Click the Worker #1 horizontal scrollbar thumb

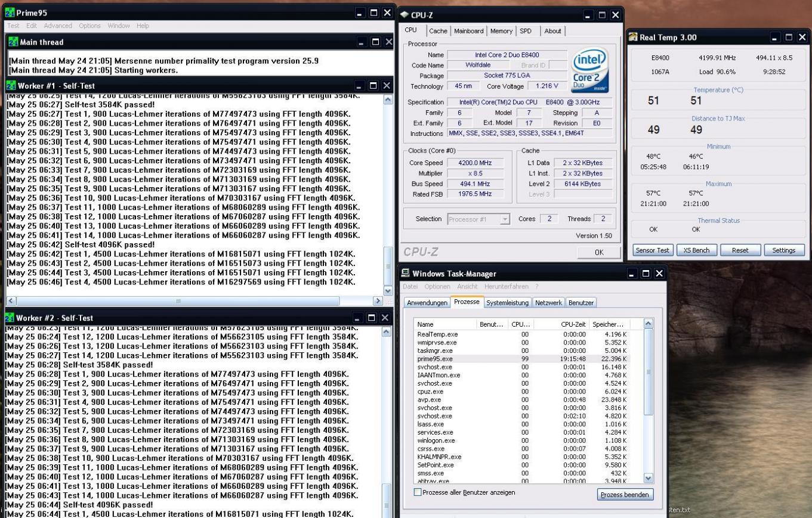[178, 302]
